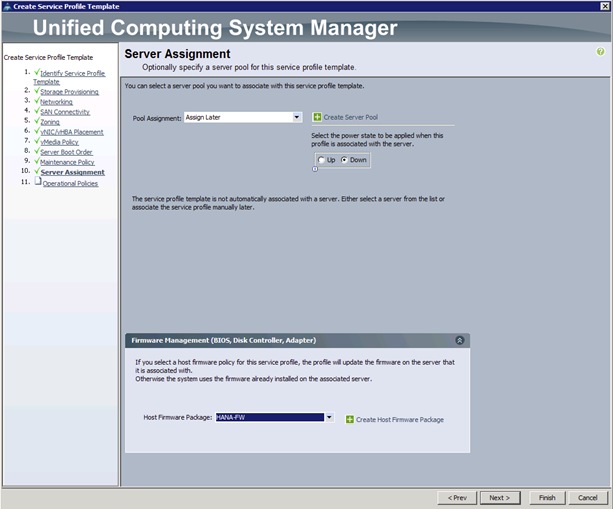This screenshot has width=613, height=509.
Task: Click the Create Server Pool link
Action: point(351,117)
